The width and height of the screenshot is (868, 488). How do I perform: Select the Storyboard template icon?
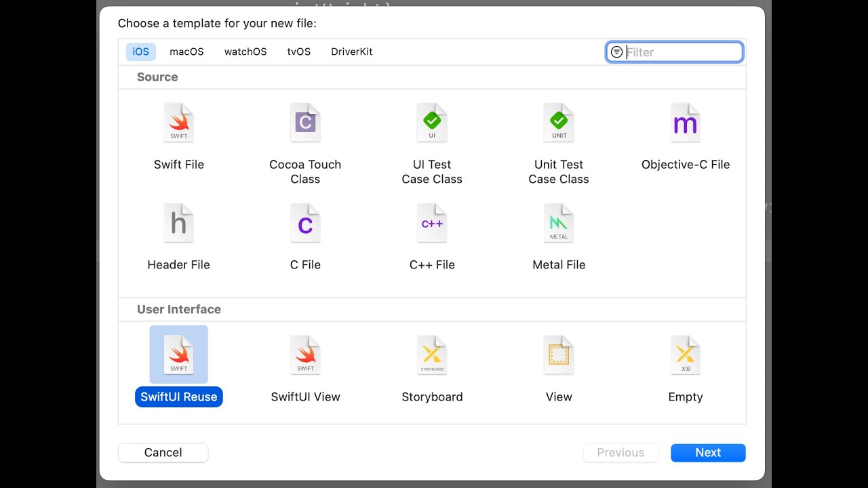click(432, 355)
